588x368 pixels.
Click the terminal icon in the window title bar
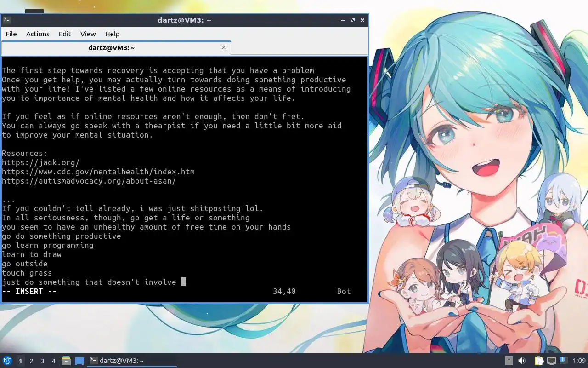click(x=7, y=20)
